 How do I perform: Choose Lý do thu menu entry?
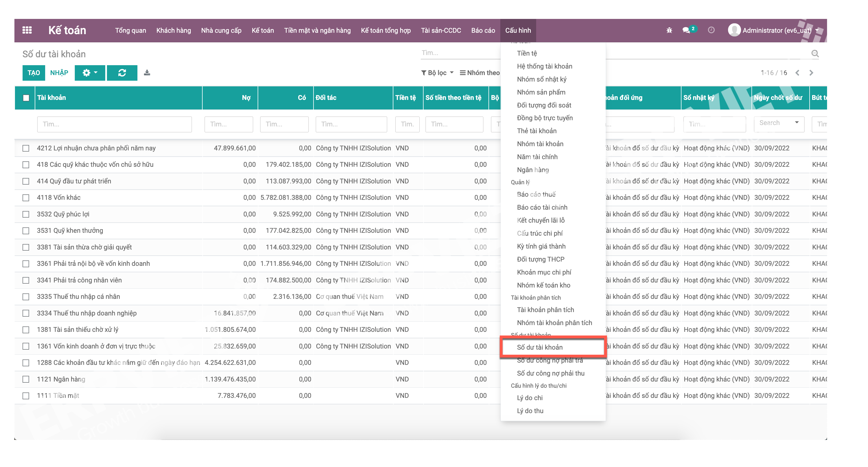[530, 411]
